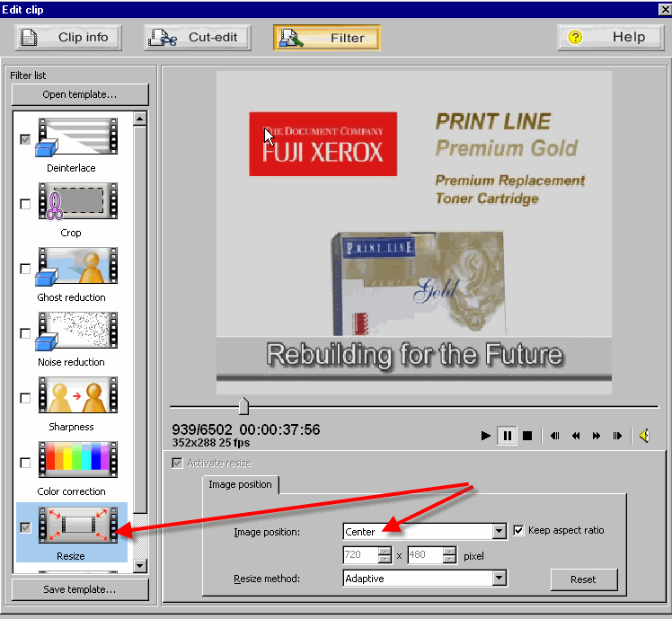Switch to the Cut-edit tab
This screenshot has width=672, height=619.
[x=198, y=38]
